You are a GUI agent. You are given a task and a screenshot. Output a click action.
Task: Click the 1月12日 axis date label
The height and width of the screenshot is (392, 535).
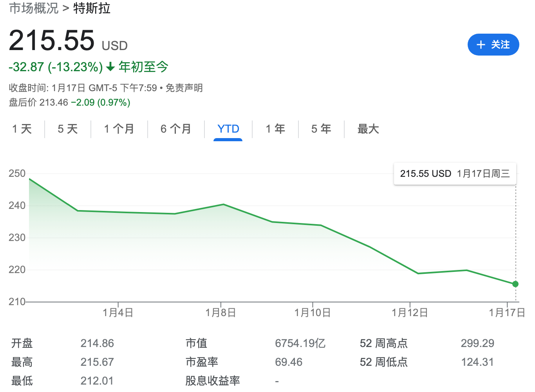pos(410,313)
